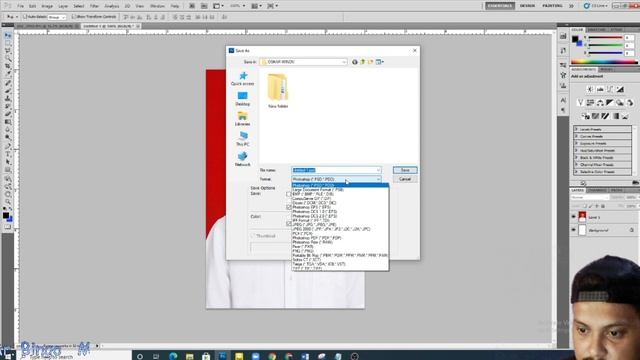This screenshot has width=640, height=360.
Task: Add an Exposure adjustment
Action: (620, 89)
